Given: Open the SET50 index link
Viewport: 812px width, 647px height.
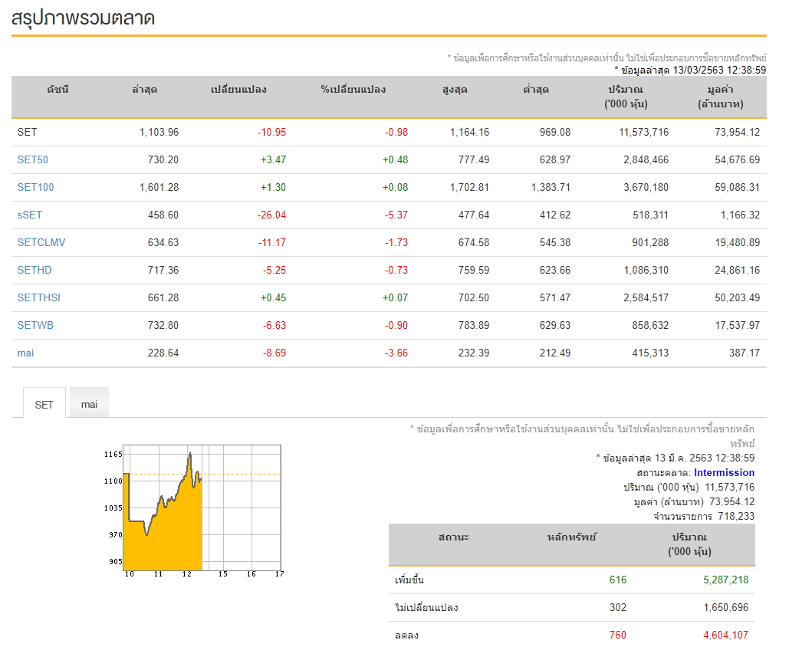Looking at the screenshot, I should coord(33,159).
